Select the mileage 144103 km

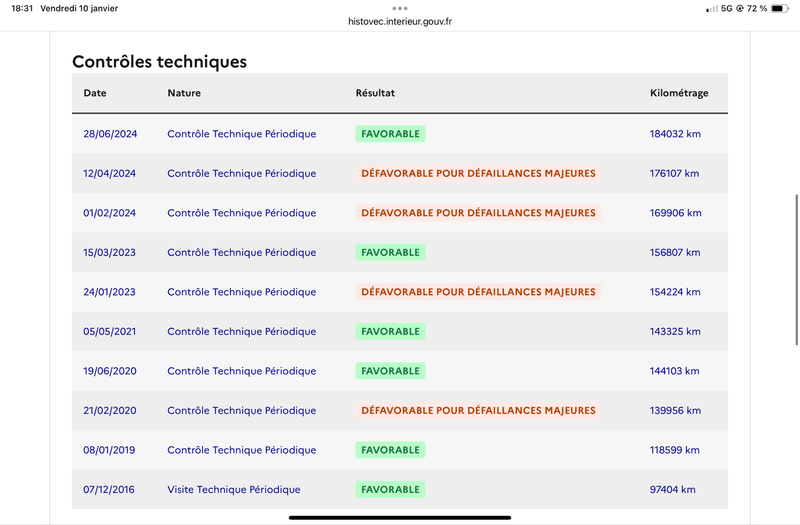(x=674, y=371)
